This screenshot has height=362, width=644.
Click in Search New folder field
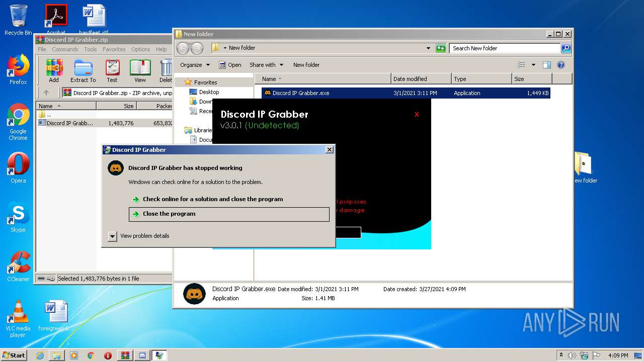point(505,48)
